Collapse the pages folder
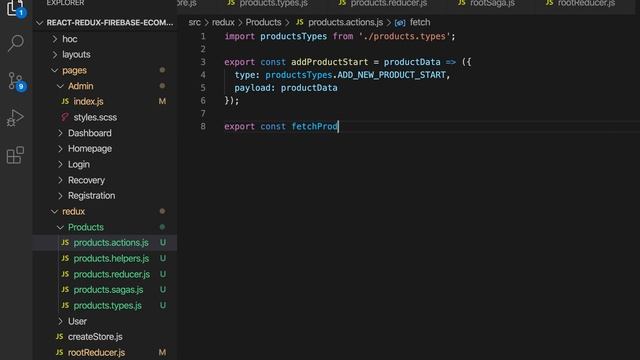Viewport: 640px width, 360px height. [x=54, y=70]
